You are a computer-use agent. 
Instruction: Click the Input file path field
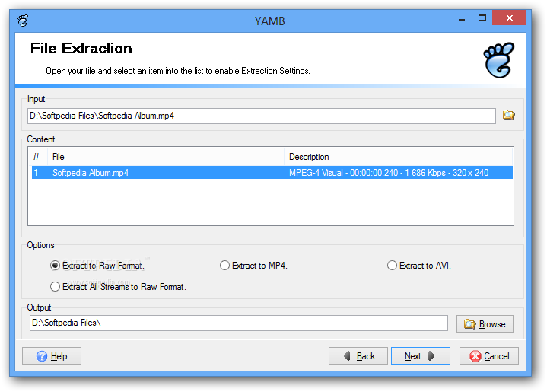click(x=261, y=116)
